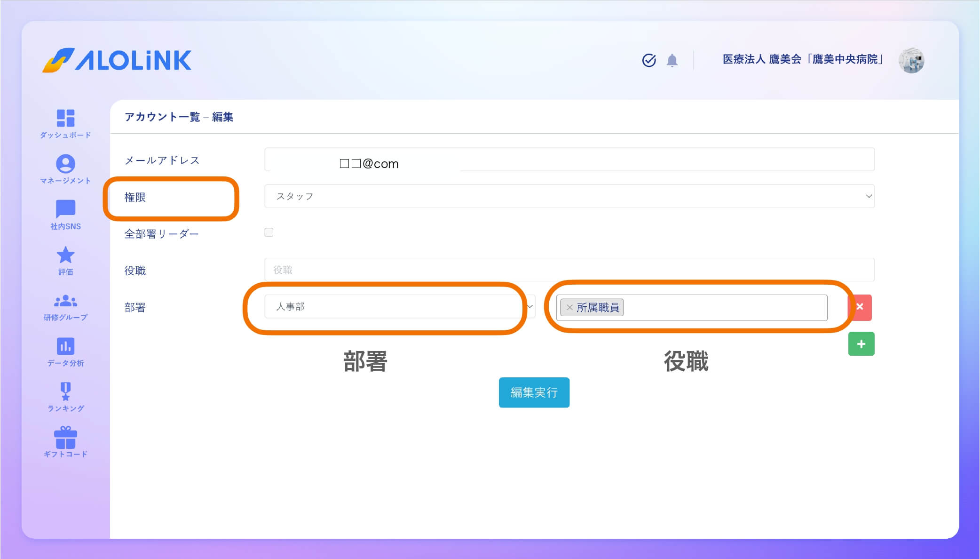Click the notification bell icon
980x559 pixels.
(672, 60)
